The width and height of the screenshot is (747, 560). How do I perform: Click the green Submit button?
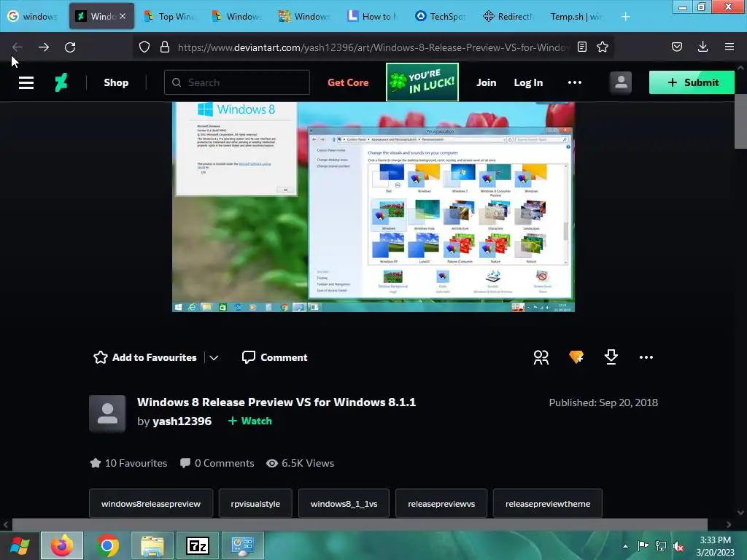click(692, 82)
